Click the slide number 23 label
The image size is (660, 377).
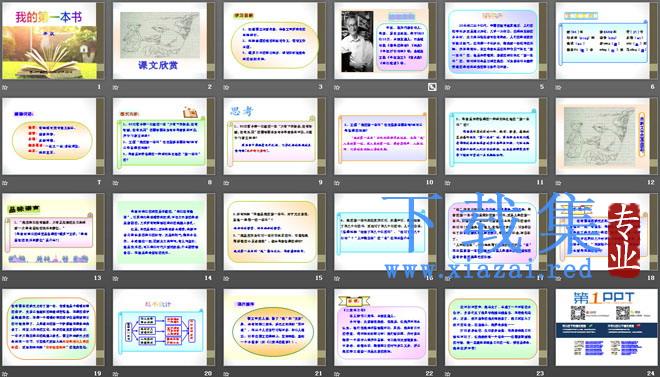click(x=540, y=373)
